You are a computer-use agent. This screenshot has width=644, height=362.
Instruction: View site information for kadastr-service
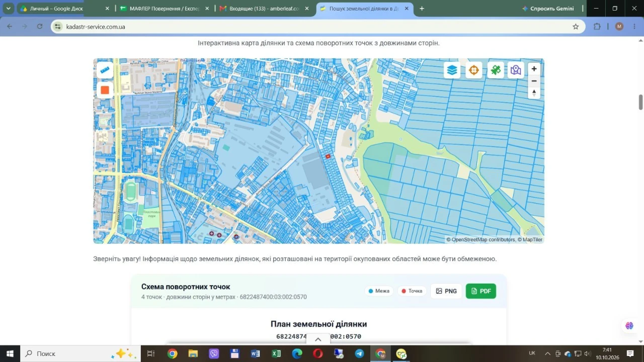tap(58, 27)
